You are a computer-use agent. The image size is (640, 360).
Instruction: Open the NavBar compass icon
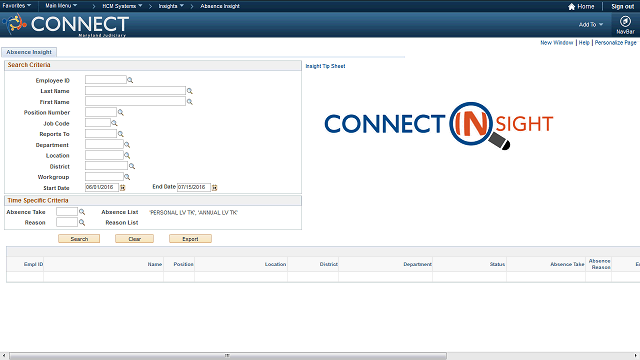tap(625, 21)
